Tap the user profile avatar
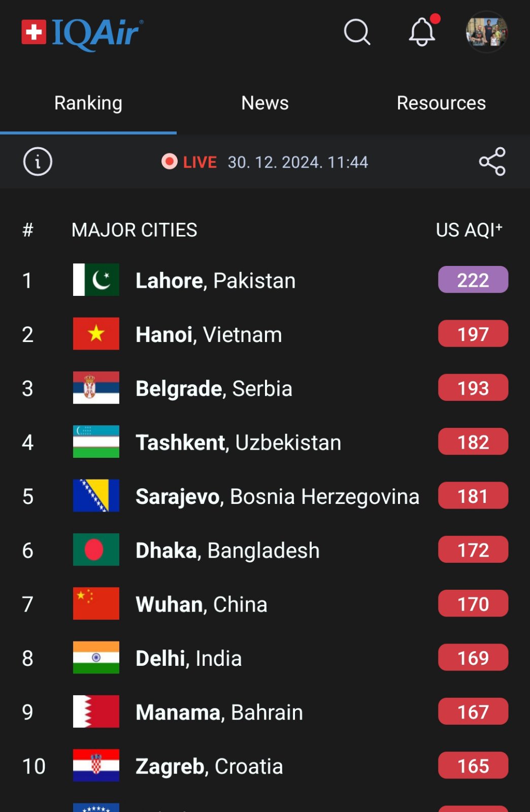 [486, 32]
